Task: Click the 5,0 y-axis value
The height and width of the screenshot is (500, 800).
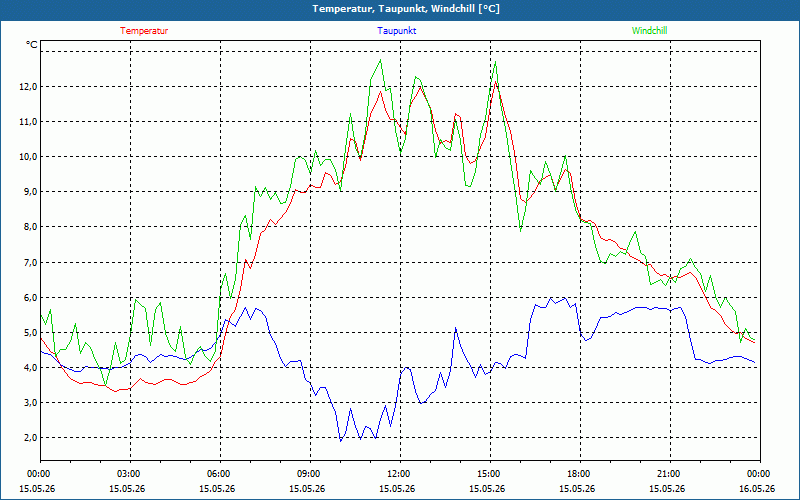Action: pos(31,333)
